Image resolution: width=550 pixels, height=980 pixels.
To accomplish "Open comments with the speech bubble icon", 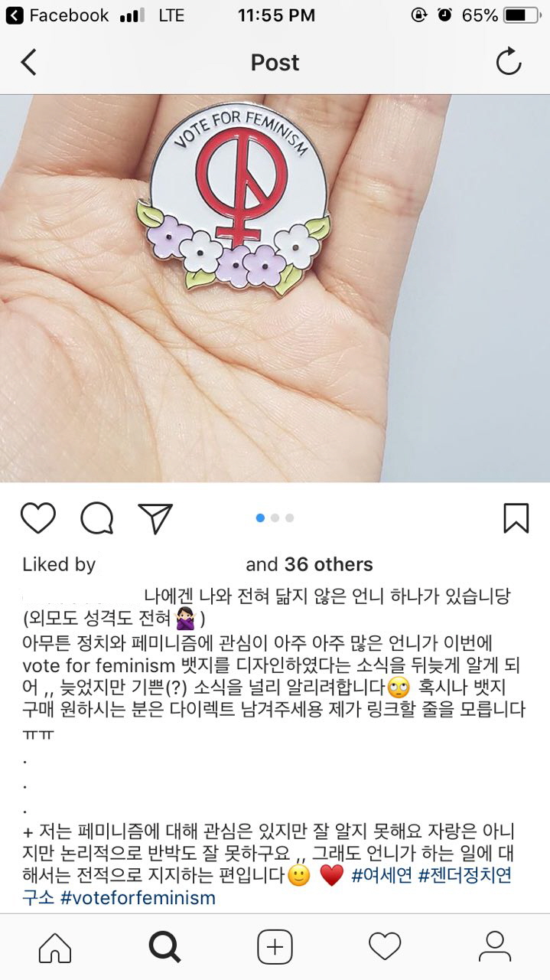I will 97,518.
